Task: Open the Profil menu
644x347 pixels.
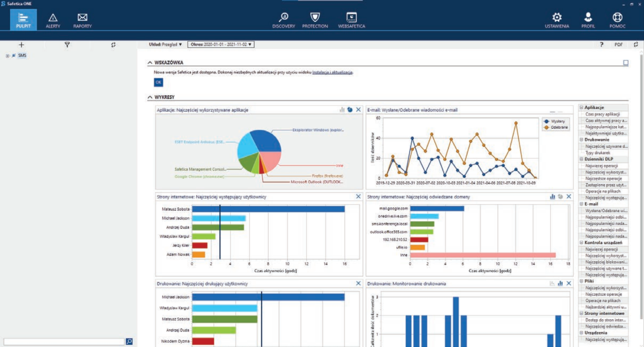Action: [588, 20]
